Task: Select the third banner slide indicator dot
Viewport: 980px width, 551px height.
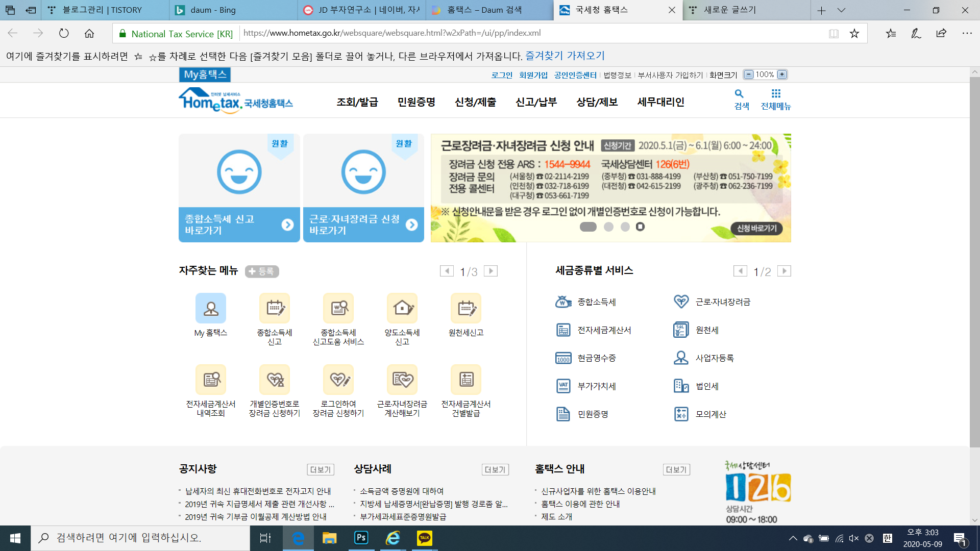Action: click(x=625, y=227)
